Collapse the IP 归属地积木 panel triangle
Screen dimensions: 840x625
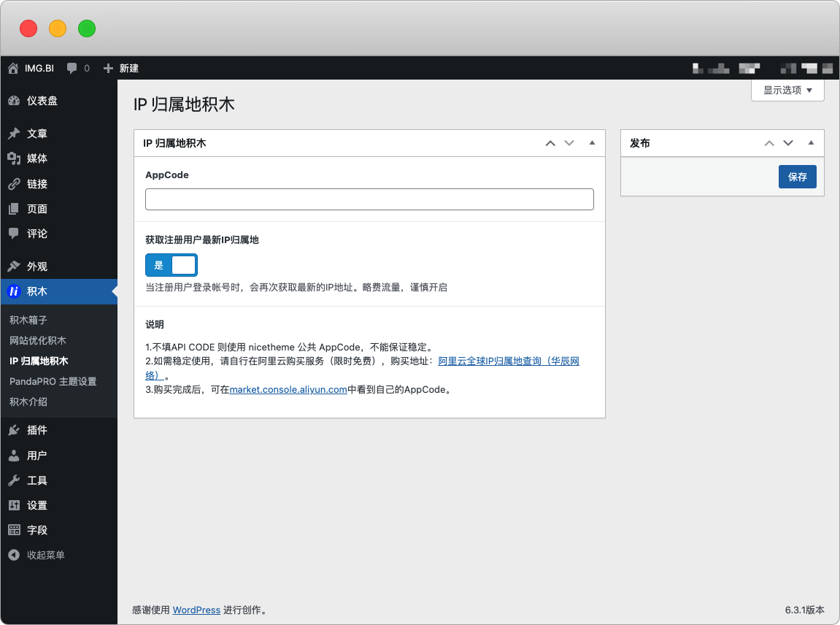pos(592,142)
